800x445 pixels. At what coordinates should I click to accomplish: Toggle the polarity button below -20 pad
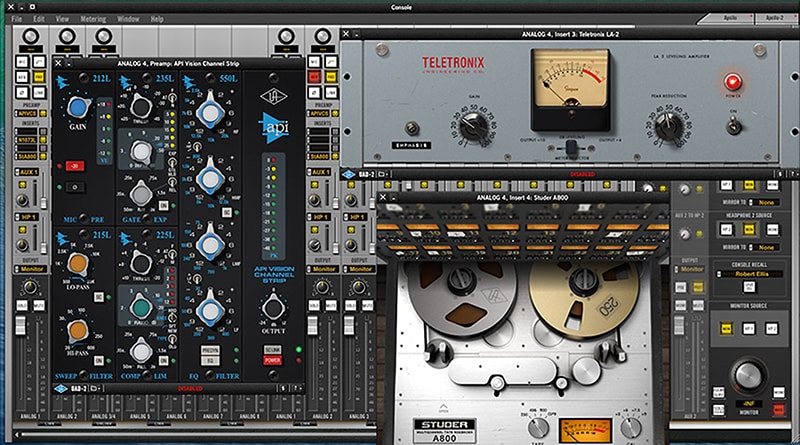75,187
